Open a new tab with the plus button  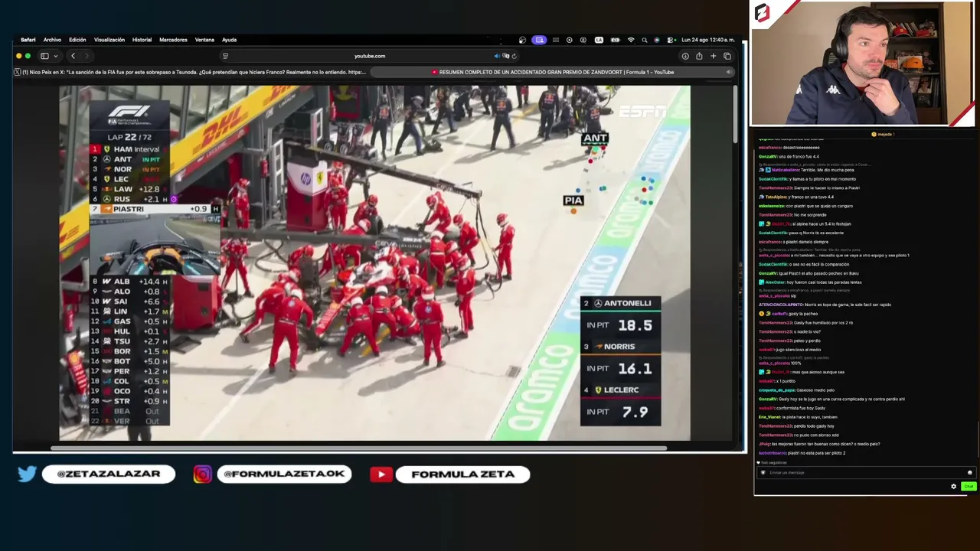coord(713,56)
